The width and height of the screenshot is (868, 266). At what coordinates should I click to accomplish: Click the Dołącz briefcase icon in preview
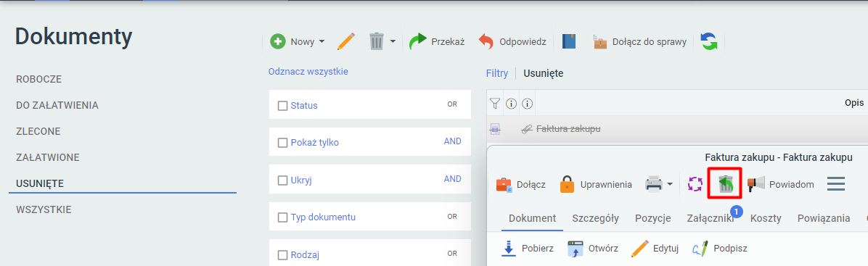(504, 185)
